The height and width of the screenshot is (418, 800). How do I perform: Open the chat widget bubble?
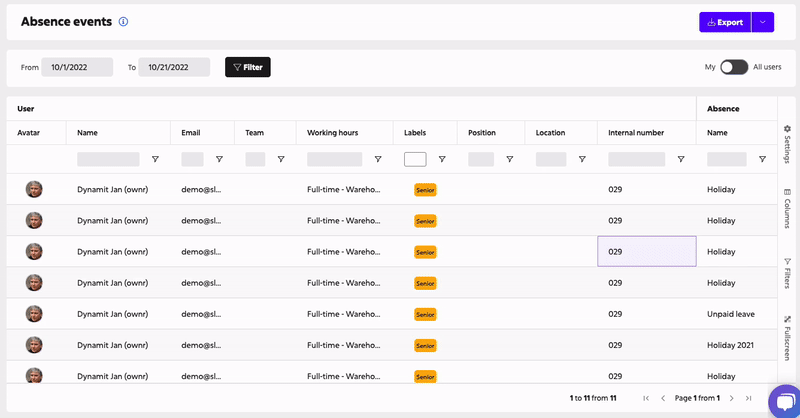click(x=785, y=402)
